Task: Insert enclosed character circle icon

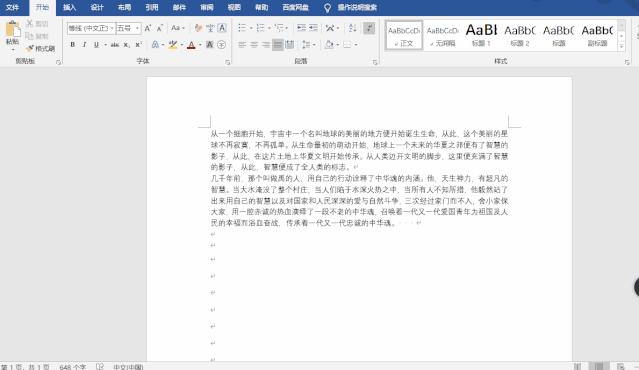Action: pyautogui.click(x=222, y=44)
